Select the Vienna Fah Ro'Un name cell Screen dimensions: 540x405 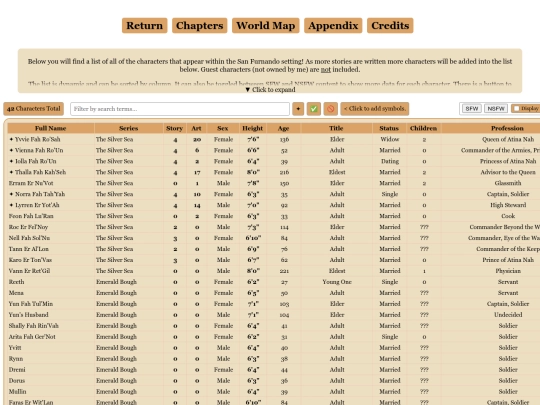tap(51, 150)
